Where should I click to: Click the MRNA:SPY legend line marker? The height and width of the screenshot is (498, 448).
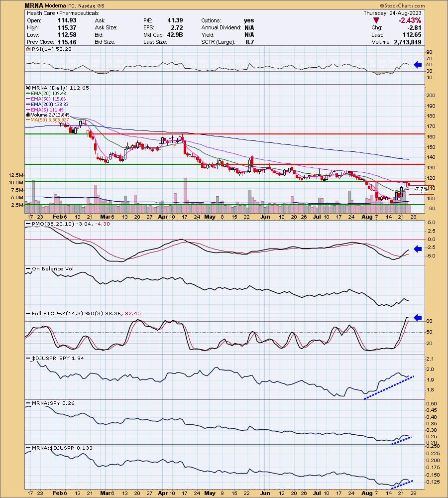coord(28,403)
